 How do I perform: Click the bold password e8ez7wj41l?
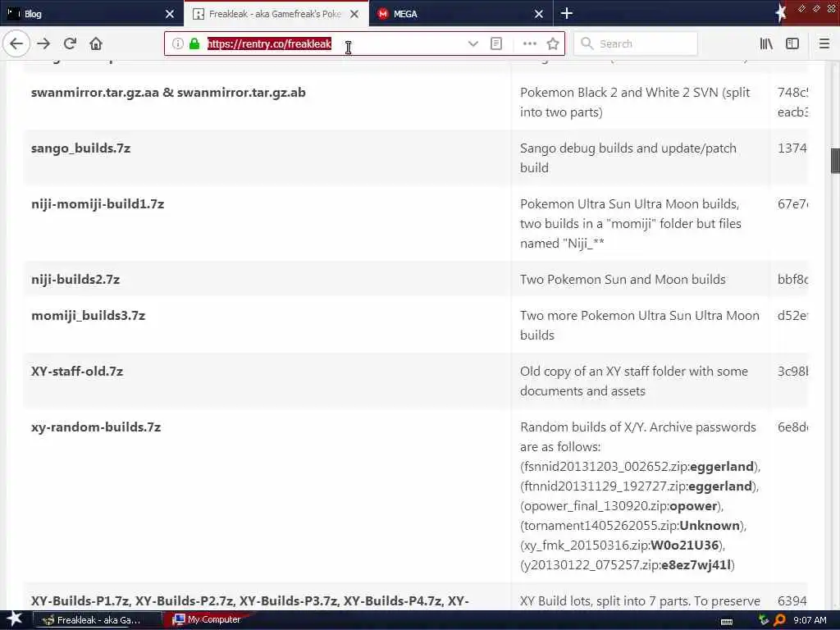point(696,565)
